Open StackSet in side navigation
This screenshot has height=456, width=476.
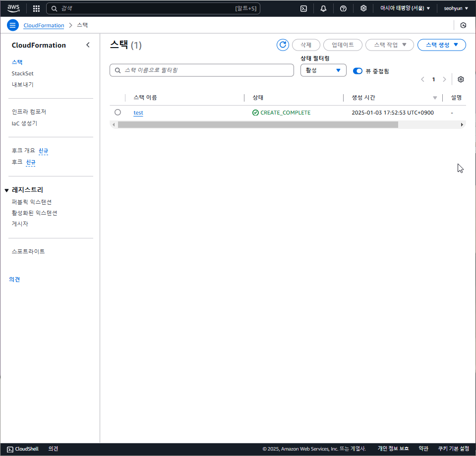(x=22, y=73)
